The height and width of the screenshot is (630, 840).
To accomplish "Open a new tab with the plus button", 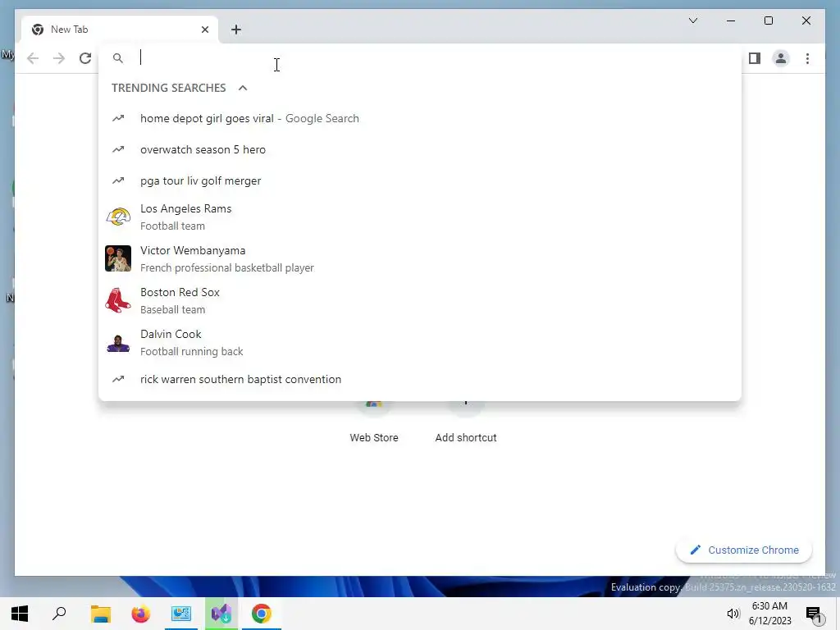I will coord(236,30).
